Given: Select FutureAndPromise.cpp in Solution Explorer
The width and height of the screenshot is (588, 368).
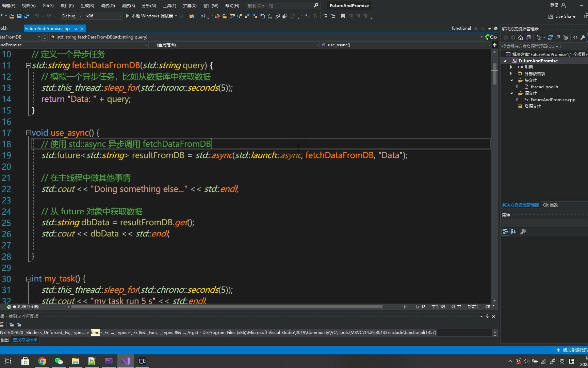Looking at the screenshot, I should point(553,100).
